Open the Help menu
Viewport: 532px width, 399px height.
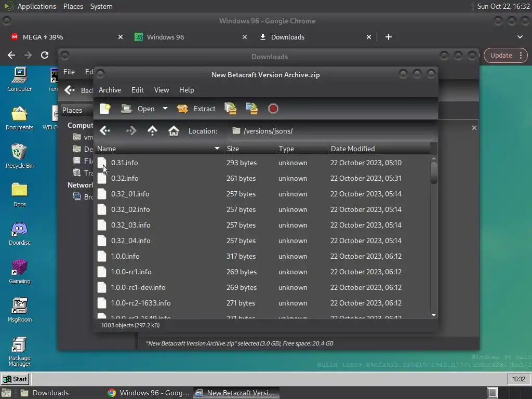click(187, 90)
